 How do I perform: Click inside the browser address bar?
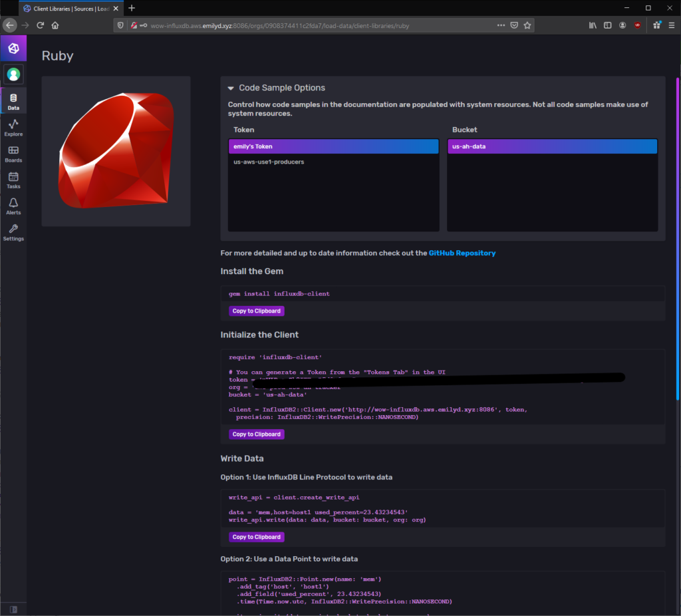299,25
